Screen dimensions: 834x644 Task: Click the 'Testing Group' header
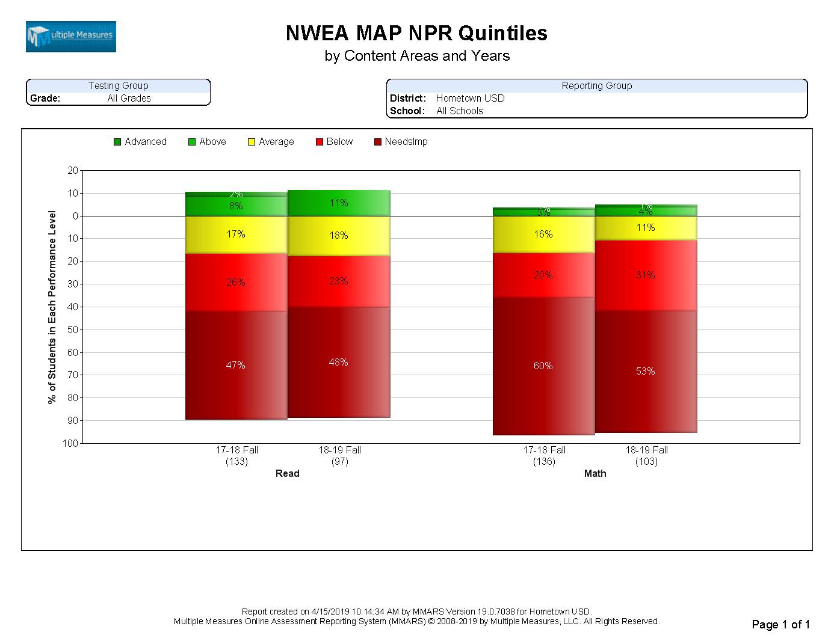[118, 86]
